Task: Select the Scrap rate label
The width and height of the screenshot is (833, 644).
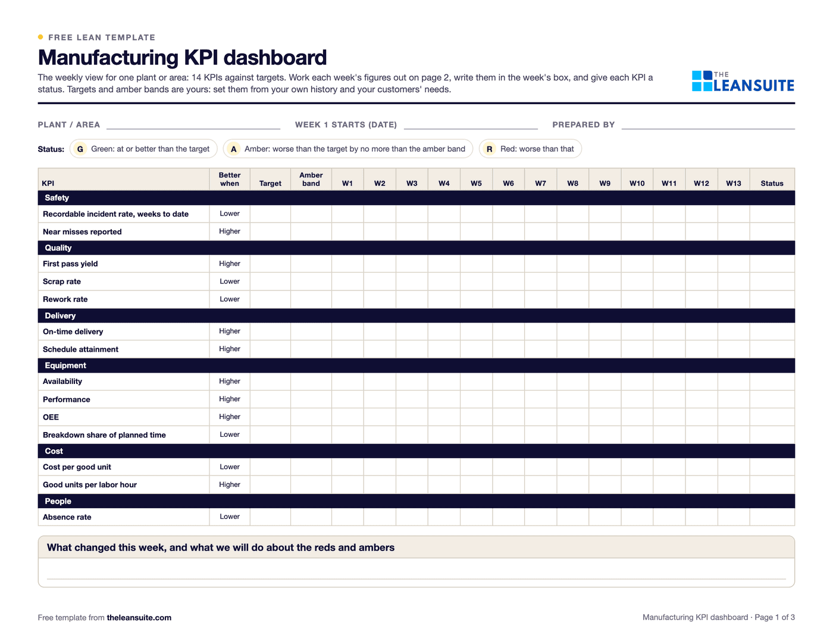Action: 62,282
